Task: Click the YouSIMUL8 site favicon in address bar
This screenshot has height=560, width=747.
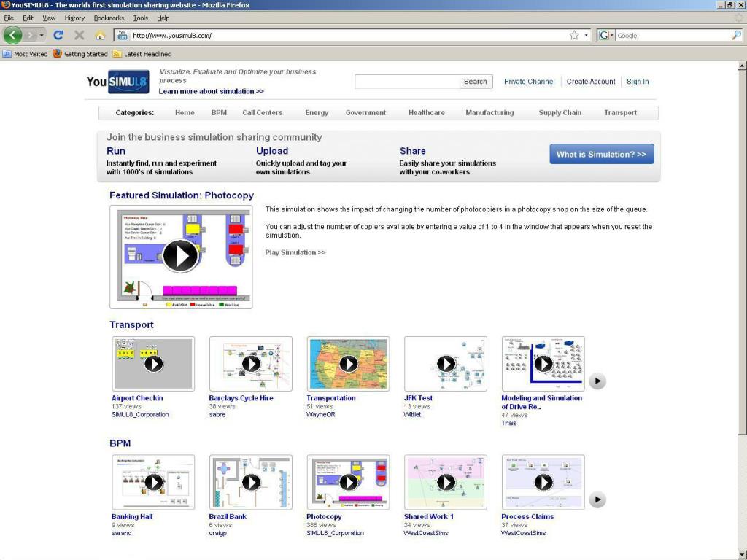Action: pyautogui.click(x=123, y=35)
